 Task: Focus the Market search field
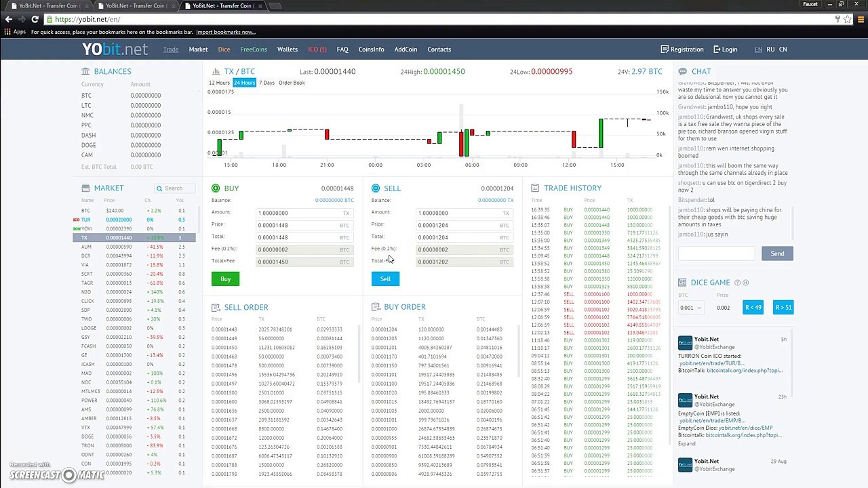(x=176, y=188)
